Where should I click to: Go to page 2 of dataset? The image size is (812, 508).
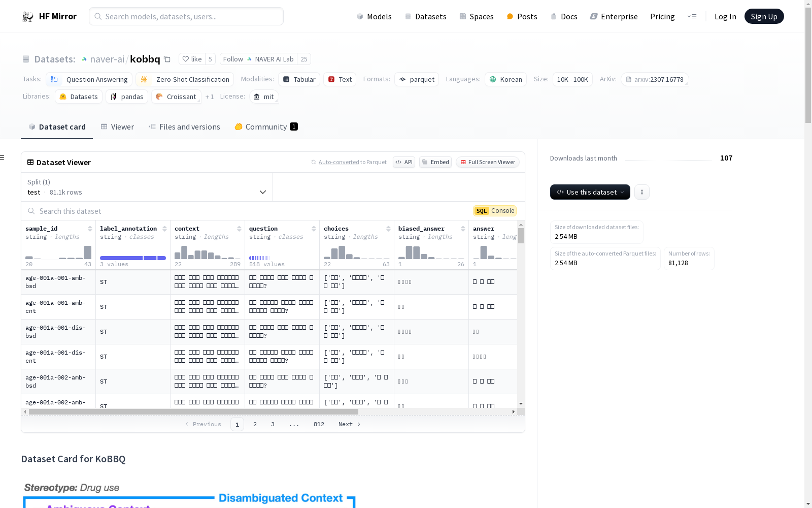(255, 424)
